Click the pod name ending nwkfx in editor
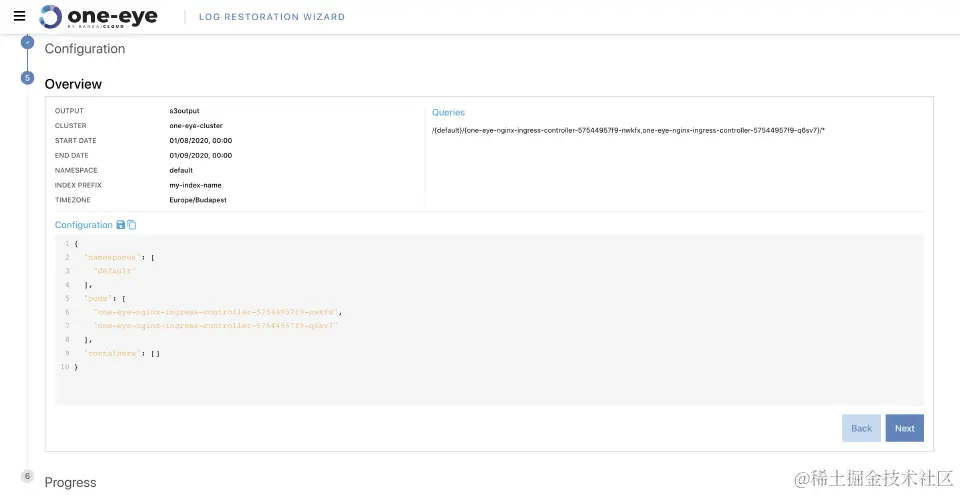This screenshot has width=960, height=495. (x=217, y=312)
